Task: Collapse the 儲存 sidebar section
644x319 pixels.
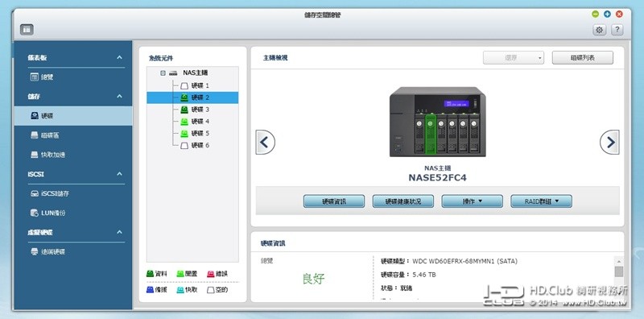Action: click(x=119, y=96)
